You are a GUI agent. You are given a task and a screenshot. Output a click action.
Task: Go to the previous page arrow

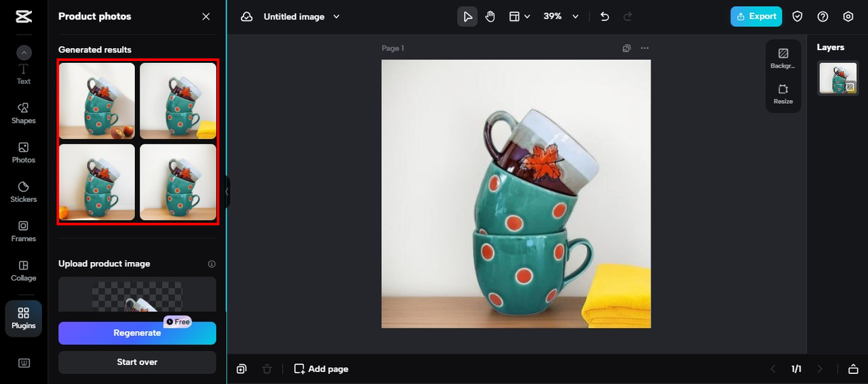tap(772, 368)
